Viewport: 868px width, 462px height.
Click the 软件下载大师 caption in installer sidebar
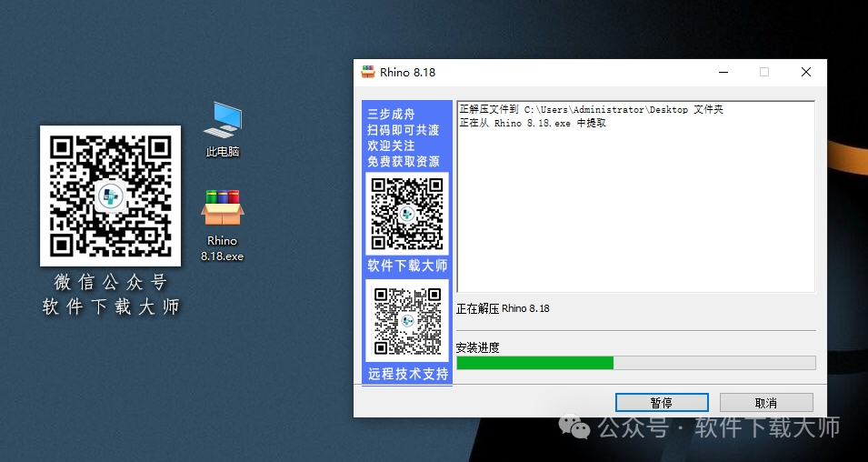[407, 266]
